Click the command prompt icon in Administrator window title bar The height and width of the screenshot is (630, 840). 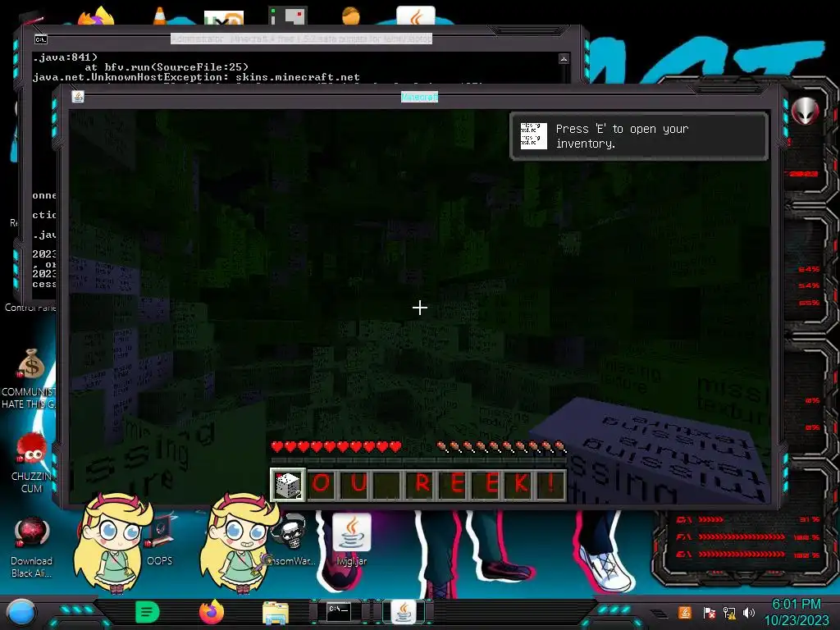(x=41, y=39)
